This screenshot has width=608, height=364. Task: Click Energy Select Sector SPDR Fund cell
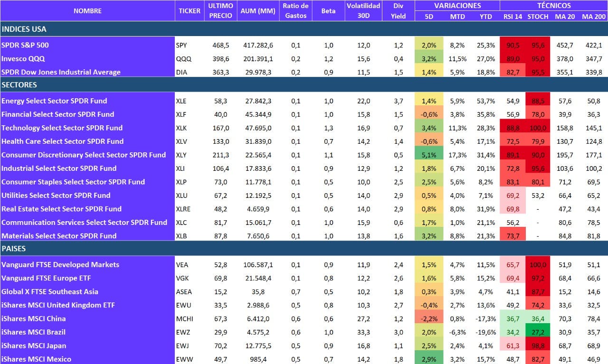pos(87,101)
